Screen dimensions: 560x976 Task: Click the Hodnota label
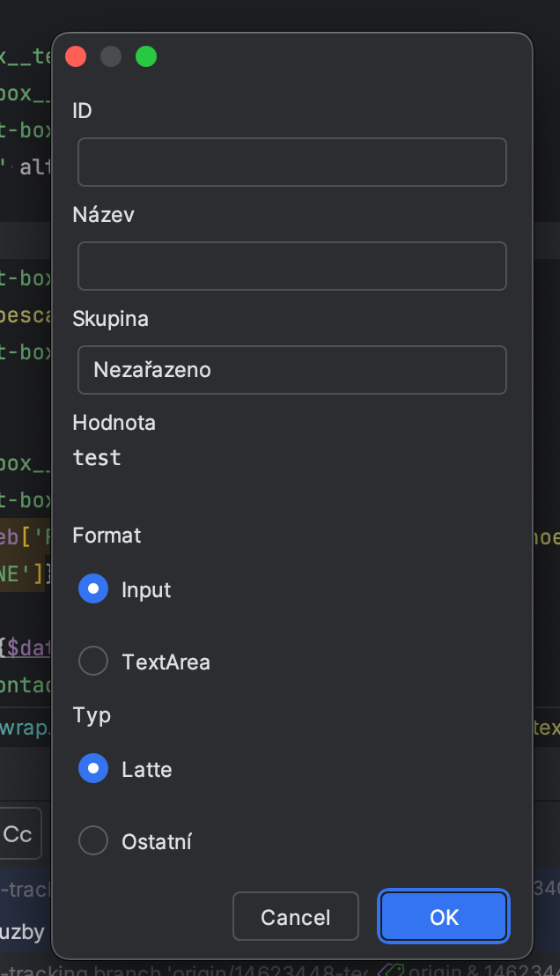pos(114,423)
